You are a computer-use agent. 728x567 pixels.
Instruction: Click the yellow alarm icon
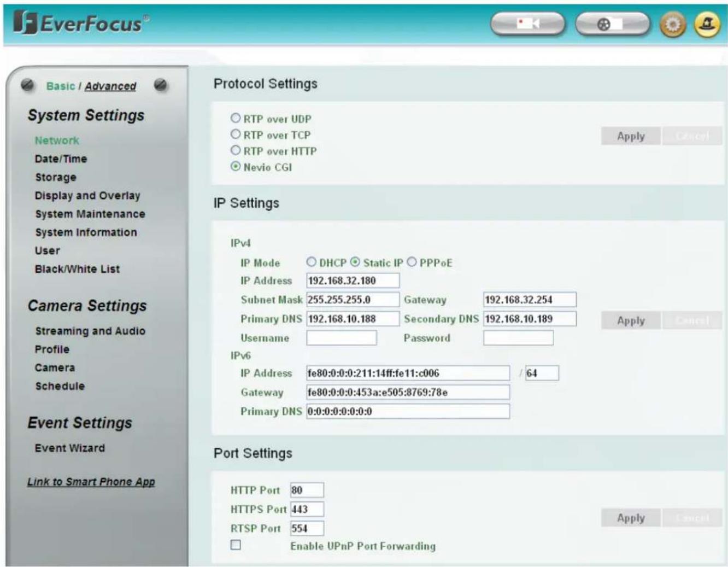(707, 25)
